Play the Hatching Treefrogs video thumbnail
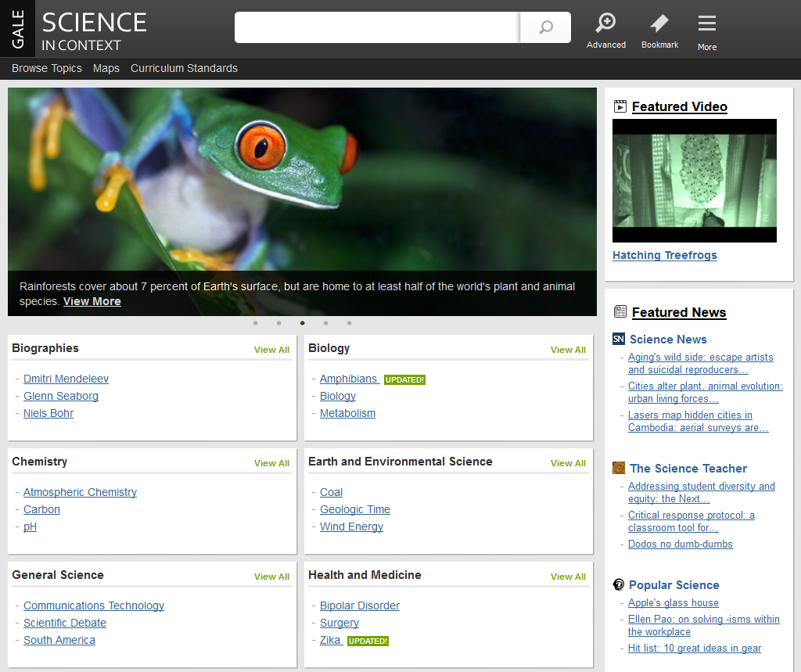The width and height of the screenshot is (801, 672). pos(695,181)
